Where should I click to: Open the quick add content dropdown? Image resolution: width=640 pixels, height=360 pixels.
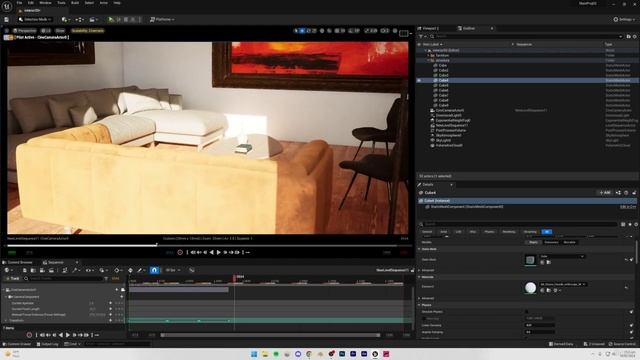[65, 20]
